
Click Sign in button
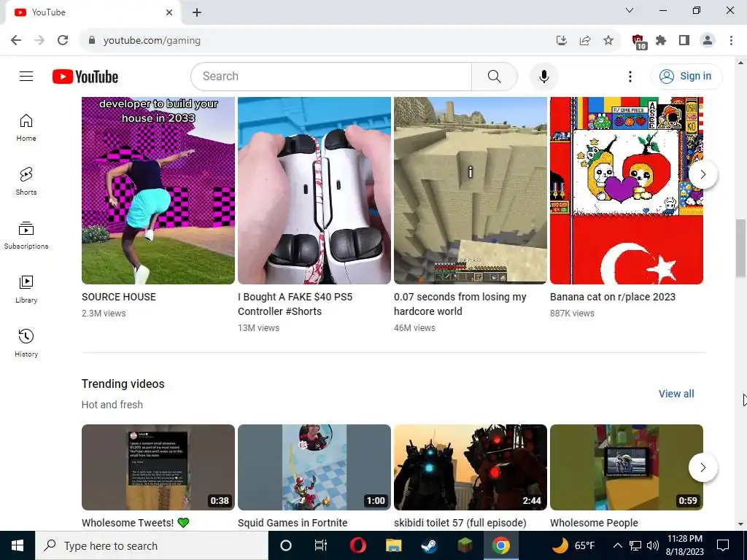pyautogui.click(x=686, y=76)
